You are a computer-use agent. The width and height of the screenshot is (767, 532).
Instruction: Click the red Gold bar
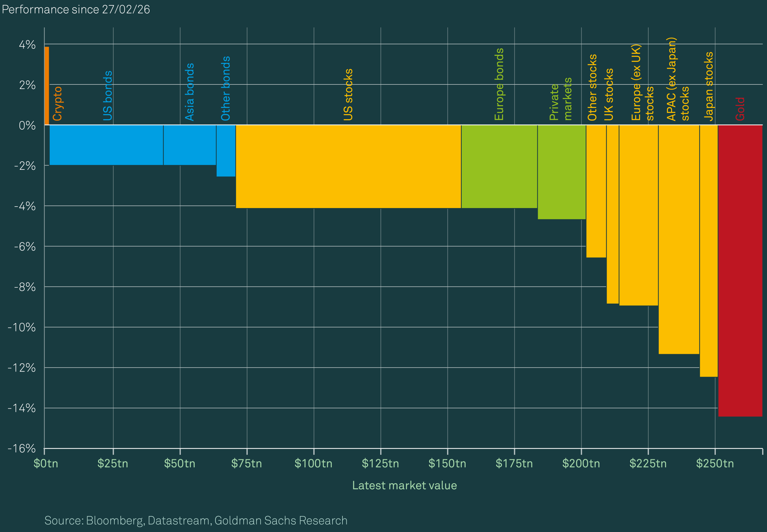click(x=740, y=271)
